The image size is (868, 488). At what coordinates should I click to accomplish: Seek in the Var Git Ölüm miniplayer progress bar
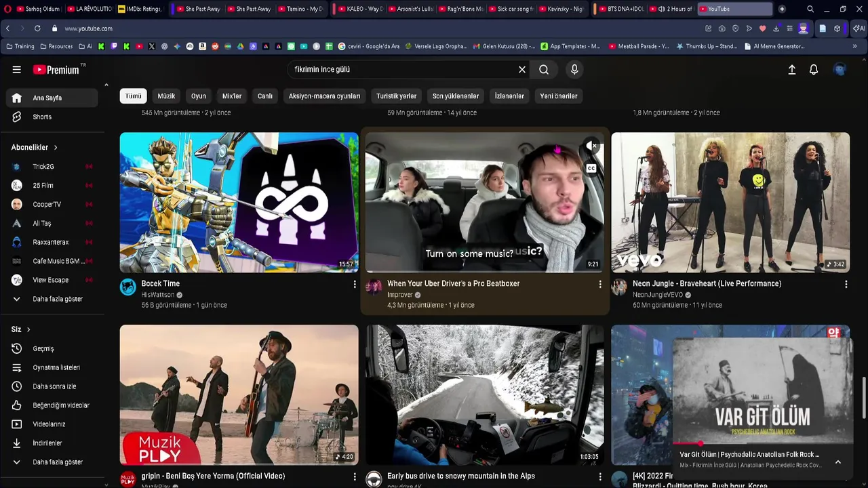[x=763, y=443]
